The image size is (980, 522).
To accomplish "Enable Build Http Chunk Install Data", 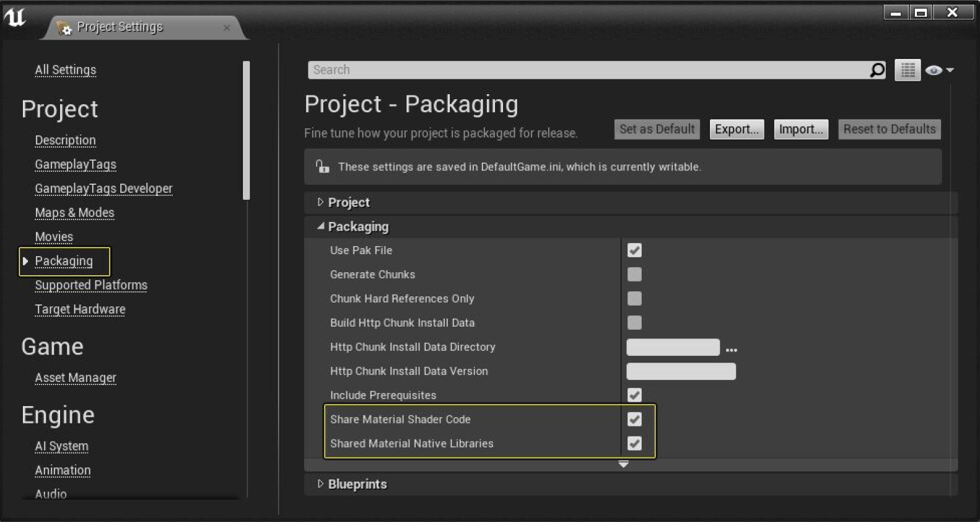I will click(634, 322).
